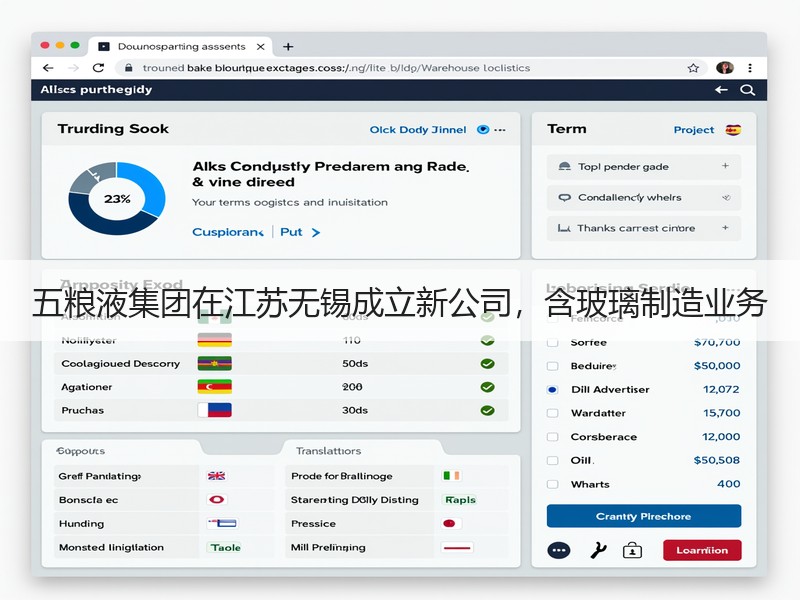Click the Rapls tag
Viewport: 800px width, 600px height.
[460, 499]
